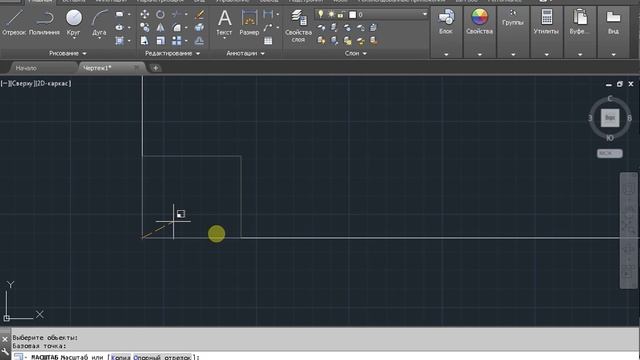This screenshot has width=640, height=360.
Task: Expand the Редактирование panel
Action: (172, 53)
